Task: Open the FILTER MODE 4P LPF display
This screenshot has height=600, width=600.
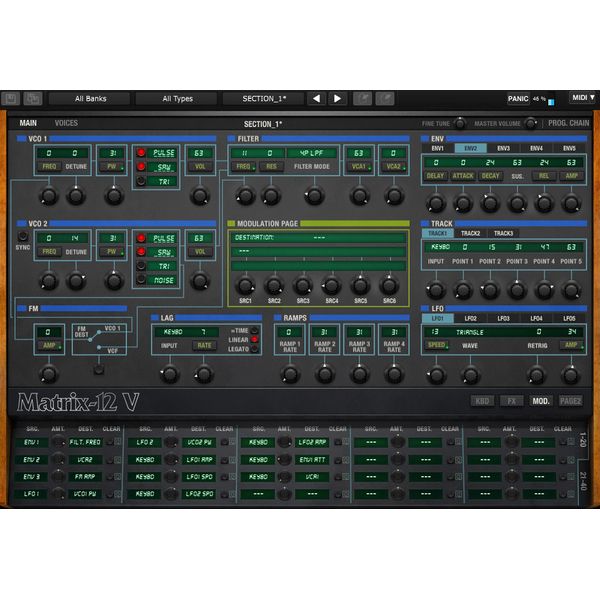Action: 311,153
